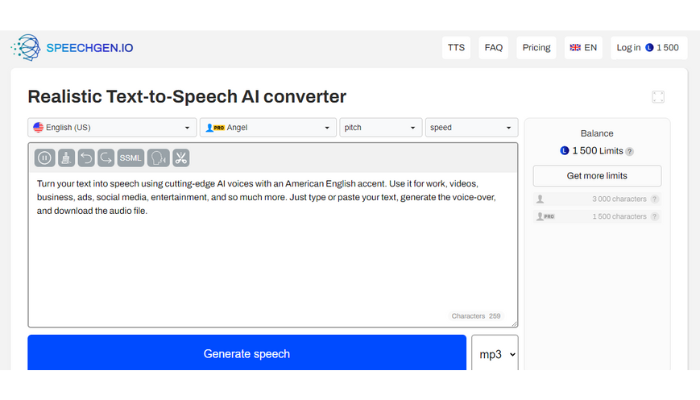Click Generate speech button
The height and width of the screenshot is (400, 700).
click(247, 353)
